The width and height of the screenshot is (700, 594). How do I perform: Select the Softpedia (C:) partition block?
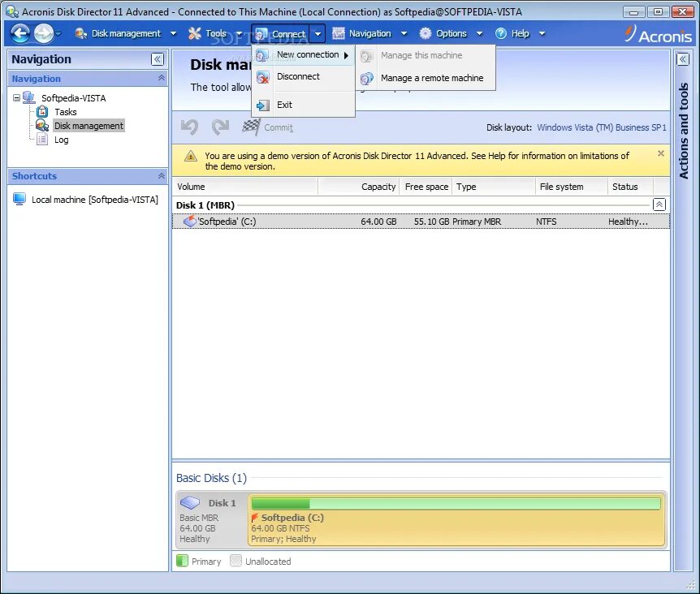(456, 521)
